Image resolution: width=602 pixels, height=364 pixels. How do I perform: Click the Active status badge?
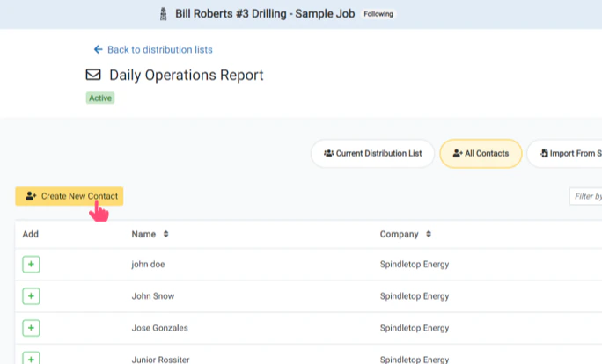(x=100, y=98)
